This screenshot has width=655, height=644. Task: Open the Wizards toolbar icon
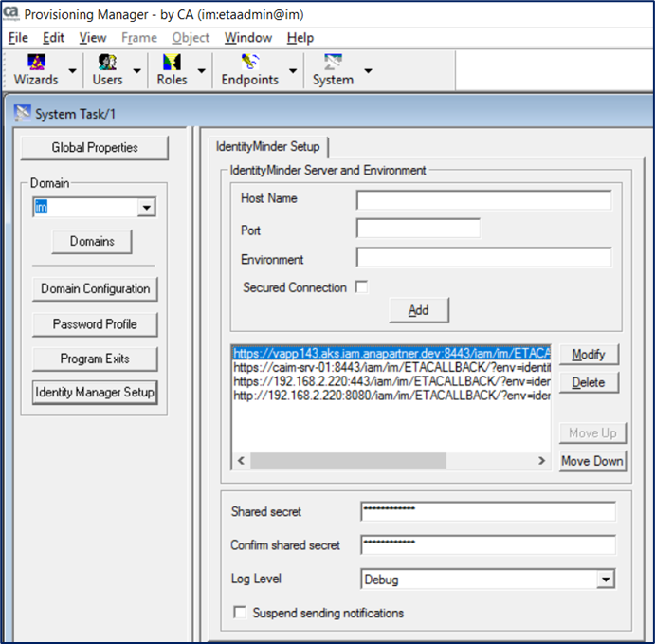36,64
